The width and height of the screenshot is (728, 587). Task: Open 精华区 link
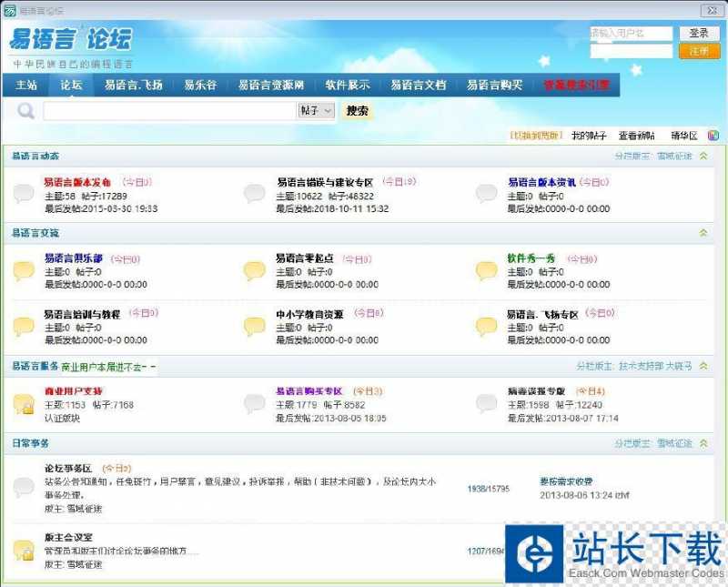pos(684,136)
